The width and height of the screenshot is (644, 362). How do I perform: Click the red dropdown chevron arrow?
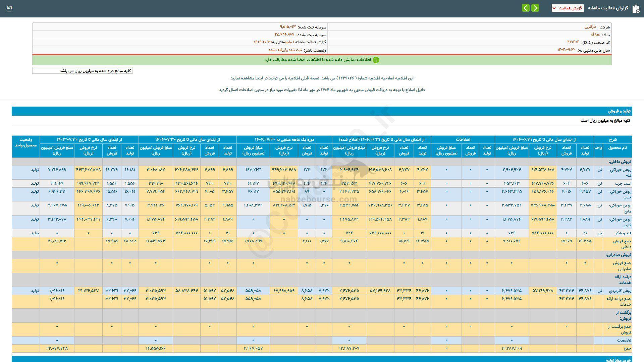point(554,8)
